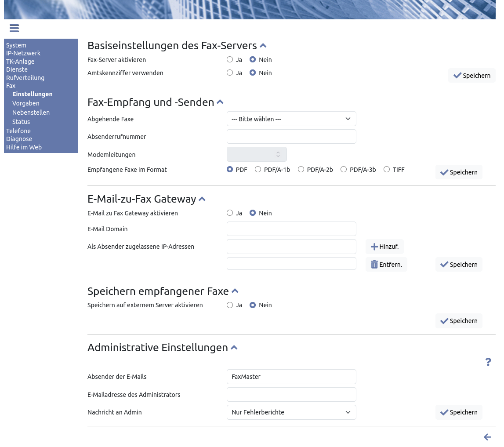Collapse the Basiseinstellungen des Fax-Servers section
Screen dimensions: 504x447
click(x=263, y=46)
